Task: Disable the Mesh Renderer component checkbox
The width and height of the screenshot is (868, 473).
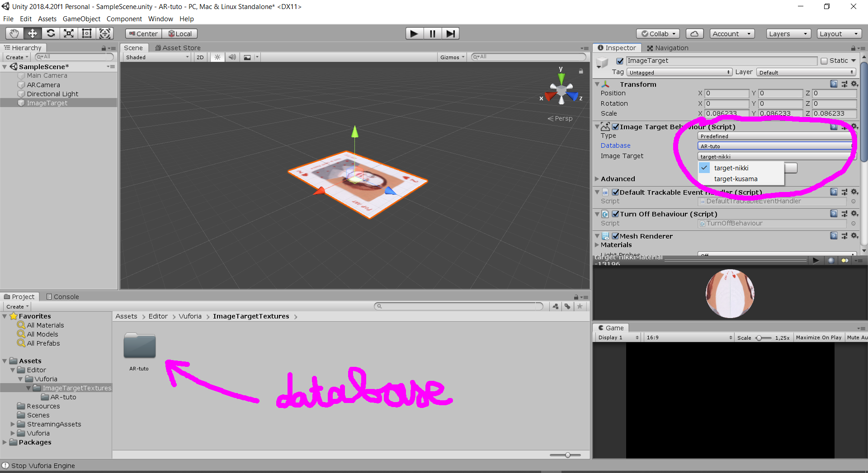Action: click(x=615, y=236)
